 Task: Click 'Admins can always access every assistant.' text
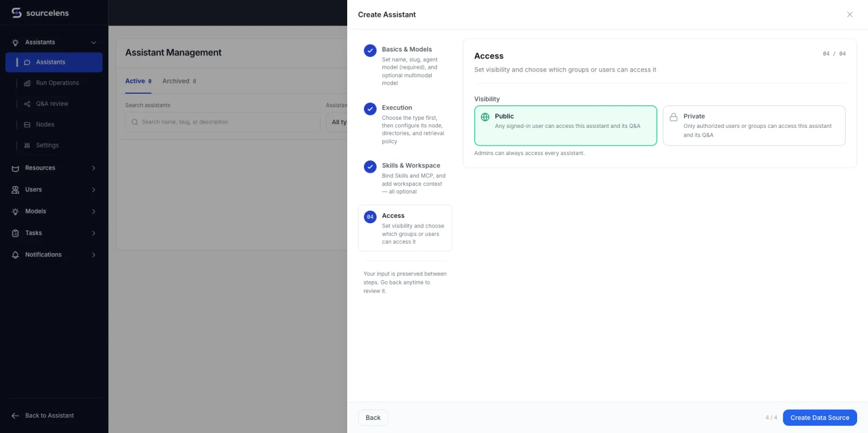[x=529, y=153]
